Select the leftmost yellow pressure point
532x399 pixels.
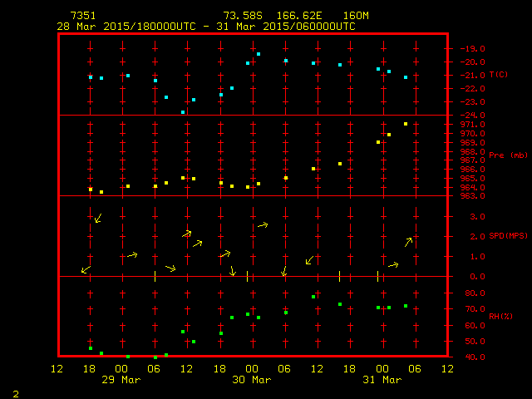click(91, 190)
